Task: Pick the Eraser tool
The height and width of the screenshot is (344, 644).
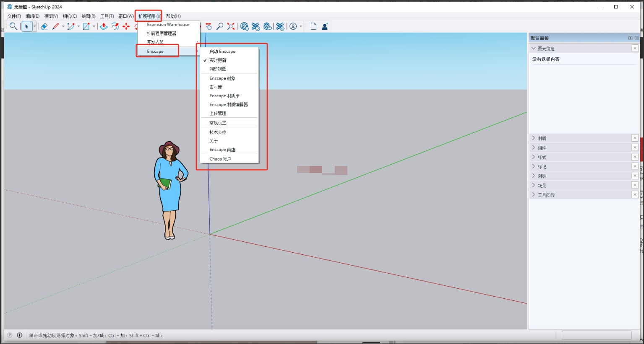Action: tap(44, 26)
